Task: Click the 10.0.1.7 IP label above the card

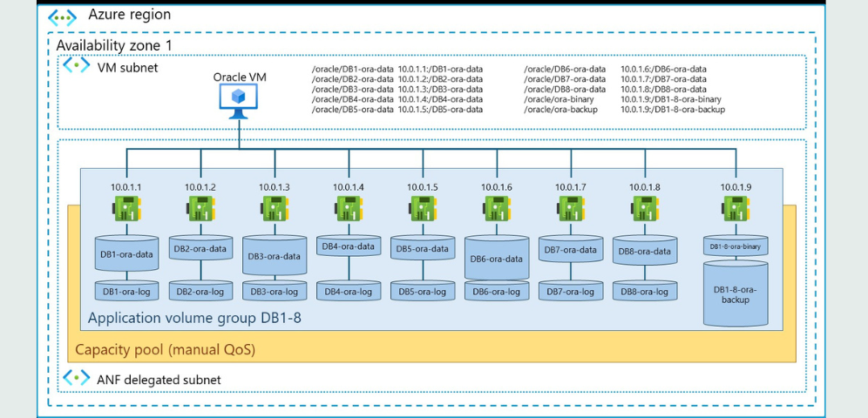Action: 571,187
